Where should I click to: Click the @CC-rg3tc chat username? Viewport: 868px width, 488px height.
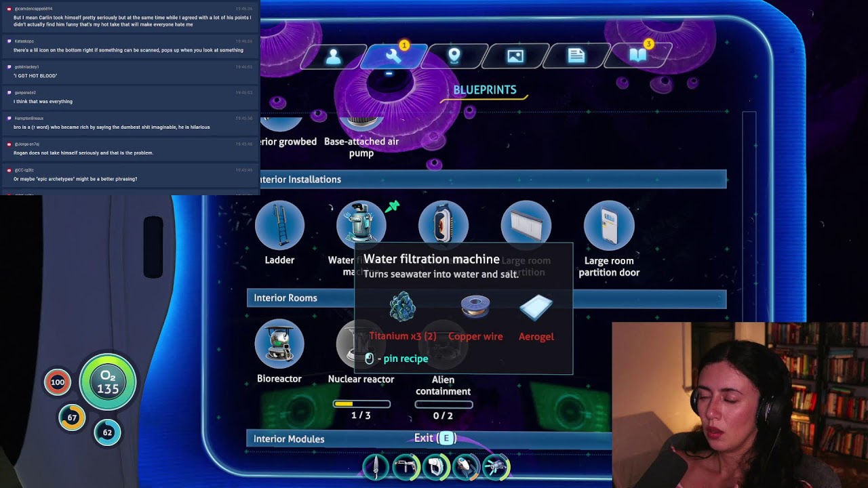(26, 170)
